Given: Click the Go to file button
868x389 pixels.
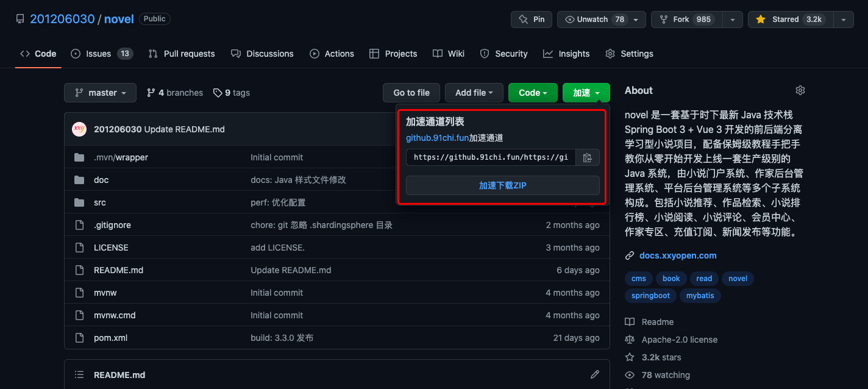Looking at the screenshot, I should (411, 93).
